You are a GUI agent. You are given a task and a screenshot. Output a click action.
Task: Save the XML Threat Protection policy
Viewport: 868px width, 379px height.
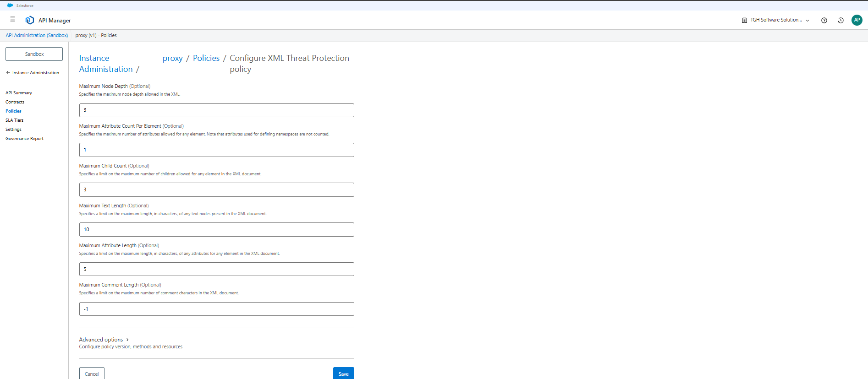click(343, 374)
